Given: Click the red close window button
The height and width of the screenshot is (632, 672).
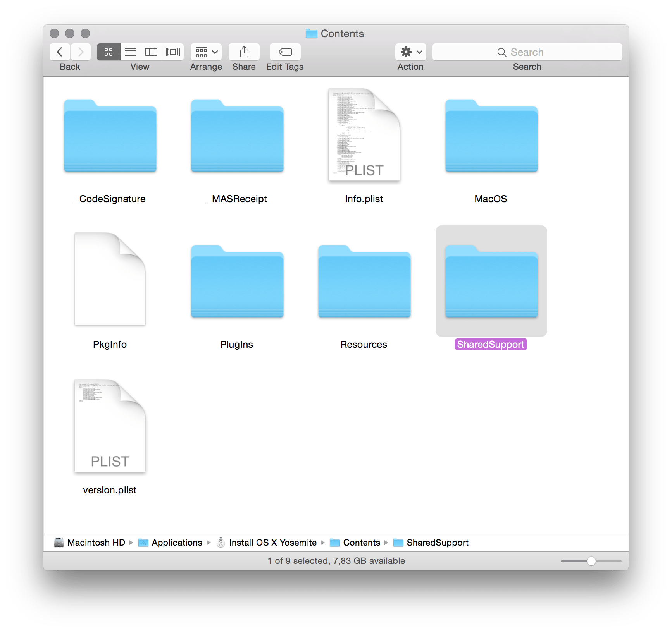Looking at the screenshot, I should 54,33.
